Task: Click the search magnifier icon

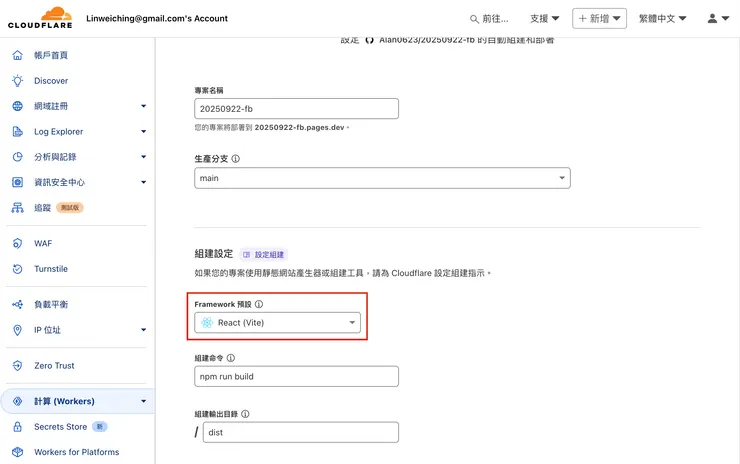Action: (474, 19)
